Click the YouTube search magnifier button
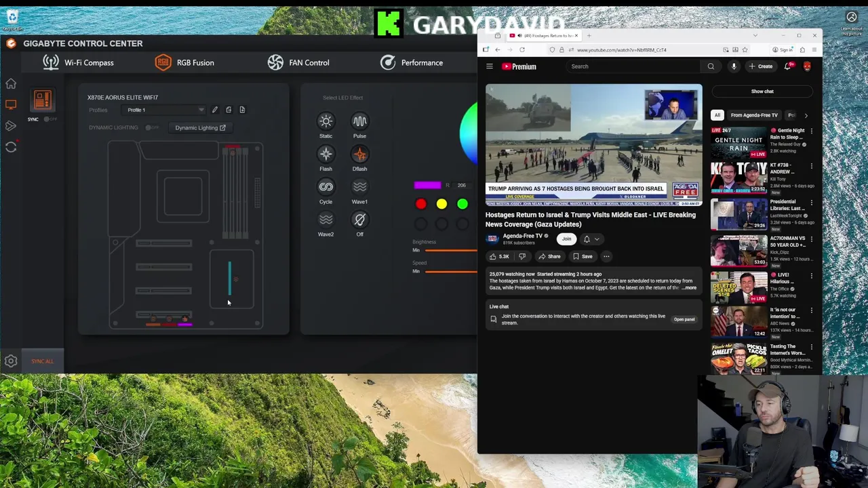 coord(711,66)
